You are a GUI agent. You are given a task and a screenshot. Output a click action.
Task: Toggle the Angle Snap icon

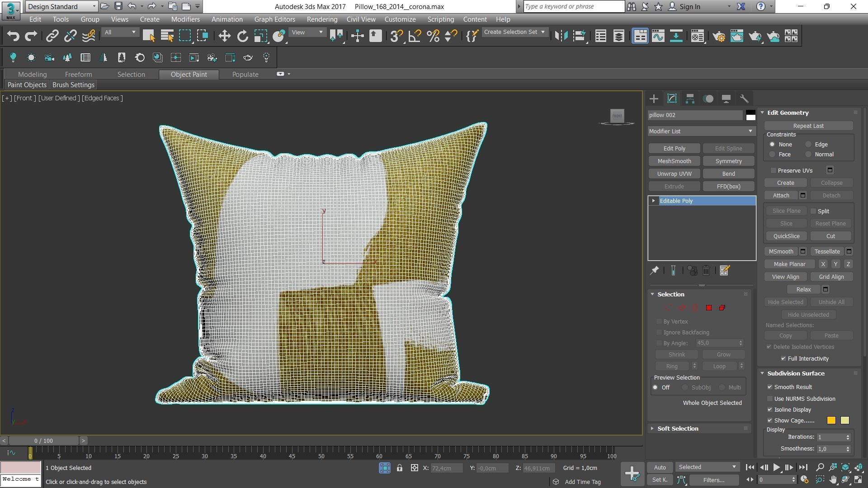click(x=415, y=36)
